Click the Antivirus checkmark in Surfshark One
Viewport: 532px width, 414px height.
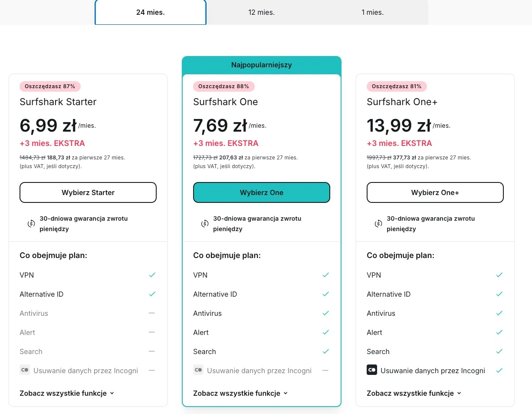click(x=325, y=313)
